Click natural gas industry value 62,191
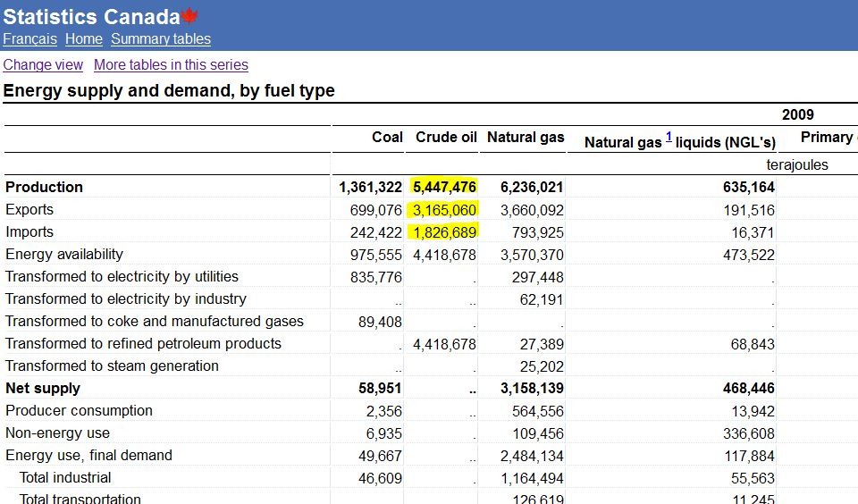 point(542,300)
